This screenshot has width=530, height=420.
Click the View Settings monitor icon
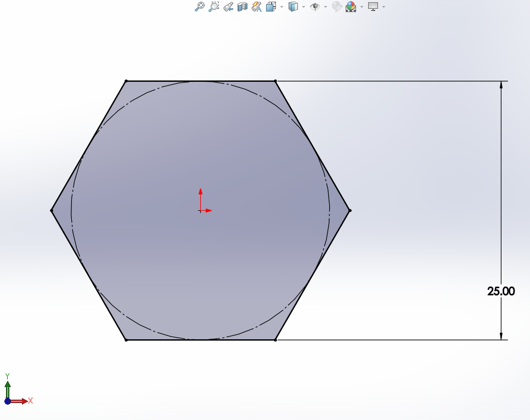373,7
